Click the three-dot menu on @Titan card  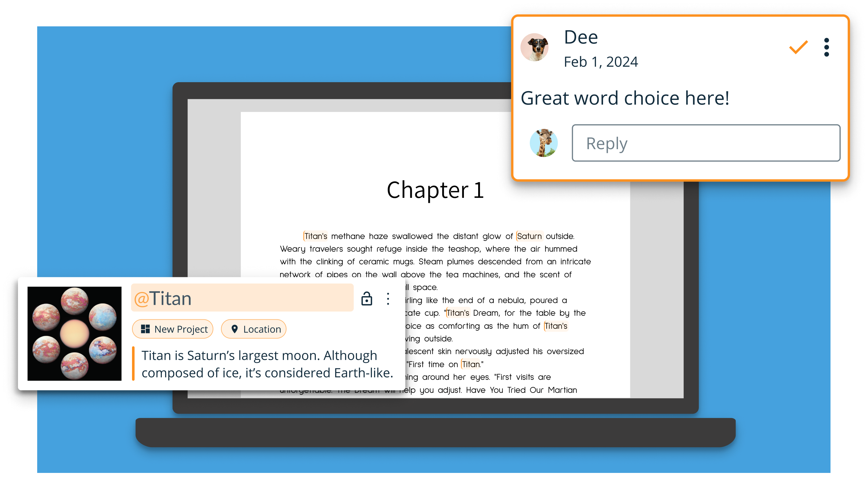pos(386,298)
